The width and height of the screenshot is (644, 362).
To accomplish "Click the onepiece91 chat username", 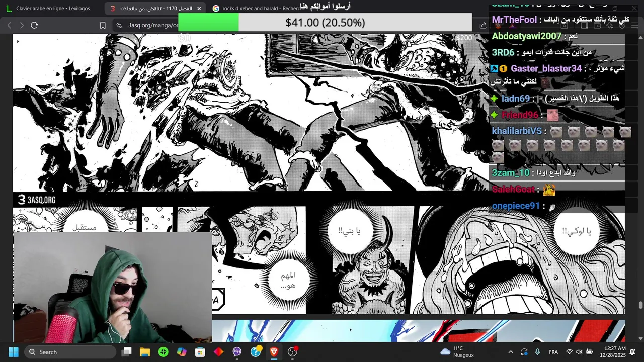I will pyautogui.click(x=516, y=206).
